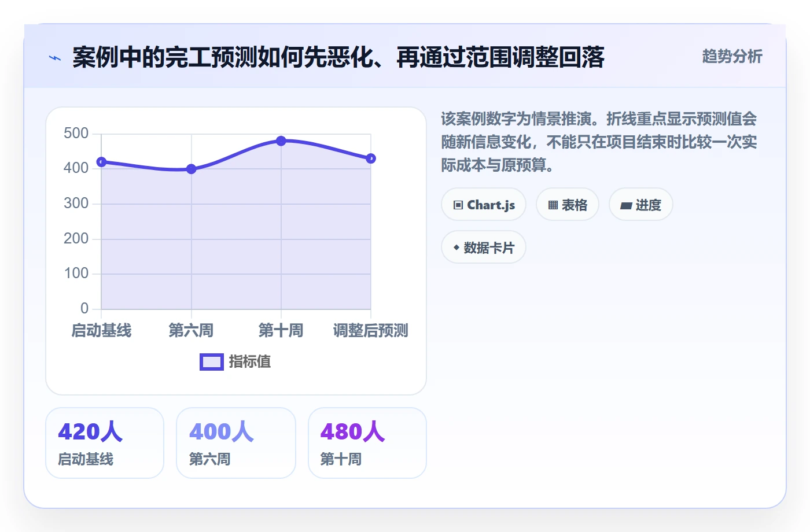Open the 420人 启动基线 stat card
This screenshot has width=810, height=532.
click(x=105, y=443)
